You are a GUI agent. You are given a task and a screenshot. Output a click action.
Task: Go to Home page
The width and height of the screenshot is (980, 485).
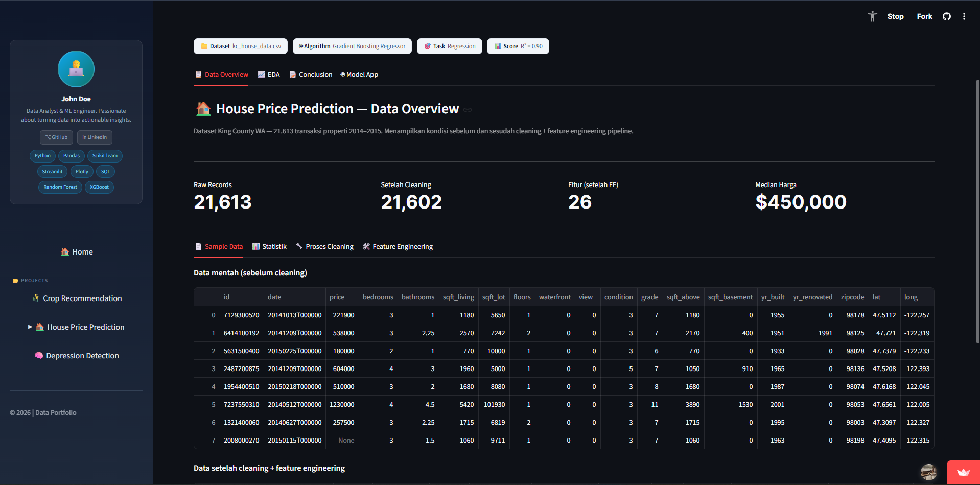click(77, 252)
